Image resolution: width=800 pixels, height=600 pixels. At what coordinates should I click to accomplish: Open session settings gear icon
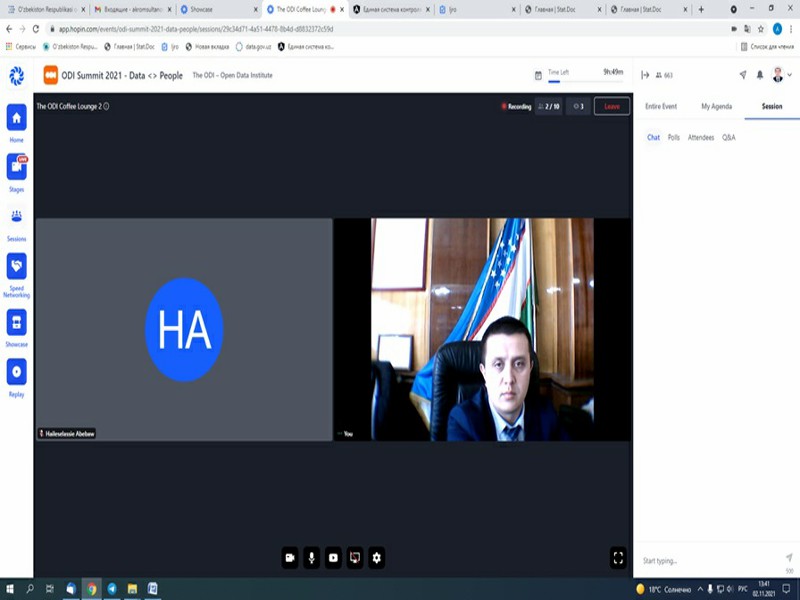click(376, 558)
